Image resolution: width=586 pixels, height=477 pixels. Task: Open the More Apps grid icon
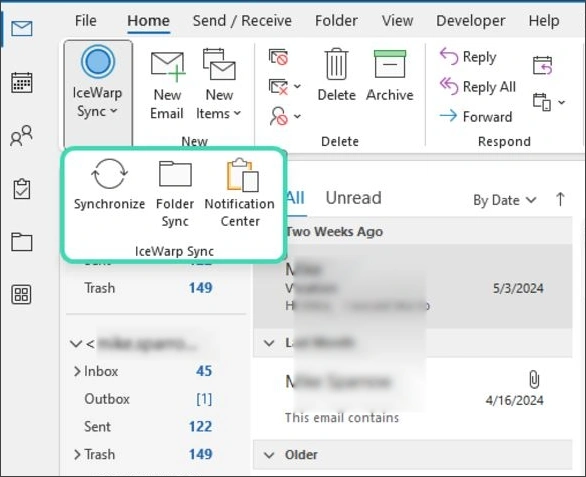tap(22, 295)
